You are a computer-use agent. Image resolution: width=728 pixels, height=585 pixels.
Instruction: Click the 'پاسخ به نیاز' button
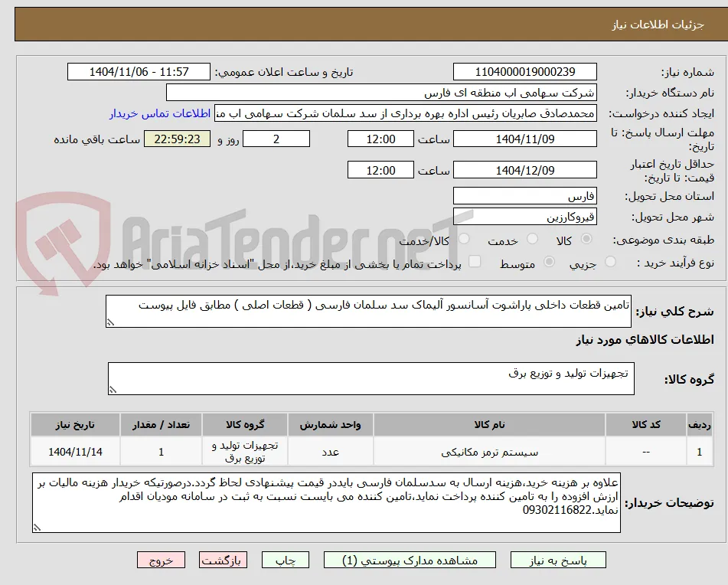[558, 560]
